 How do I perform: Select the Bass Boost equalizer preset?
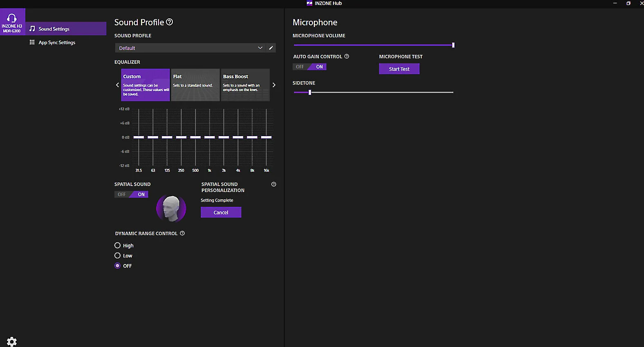click(245, 85)
